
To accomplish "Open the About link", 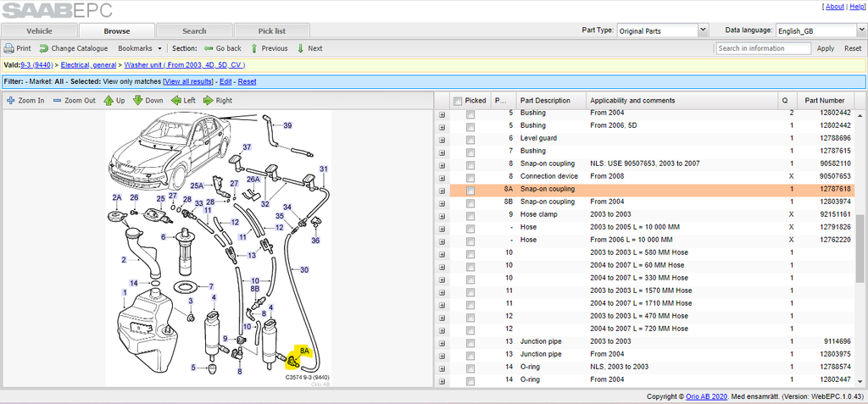I will [835, 7].
